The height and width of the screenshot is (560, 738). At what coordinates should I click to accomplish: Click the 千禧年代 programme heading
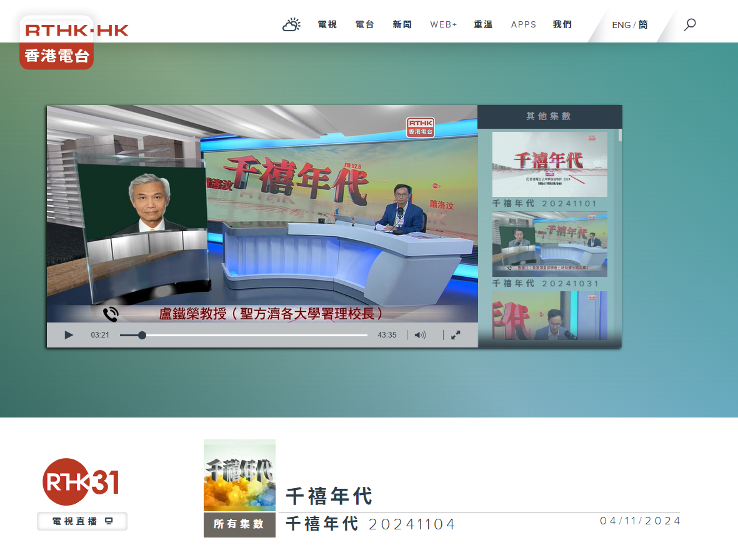coord(329,496)
